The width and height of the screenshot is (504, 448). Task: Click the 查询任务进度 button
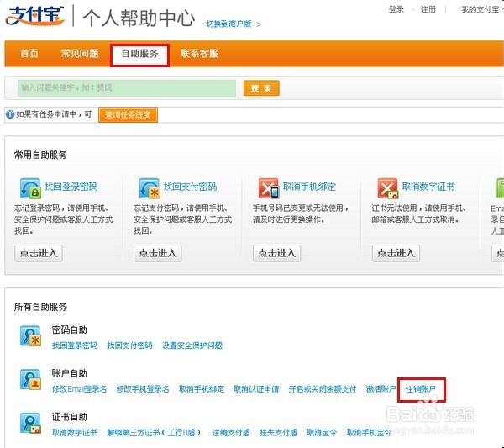pos(128,115)
